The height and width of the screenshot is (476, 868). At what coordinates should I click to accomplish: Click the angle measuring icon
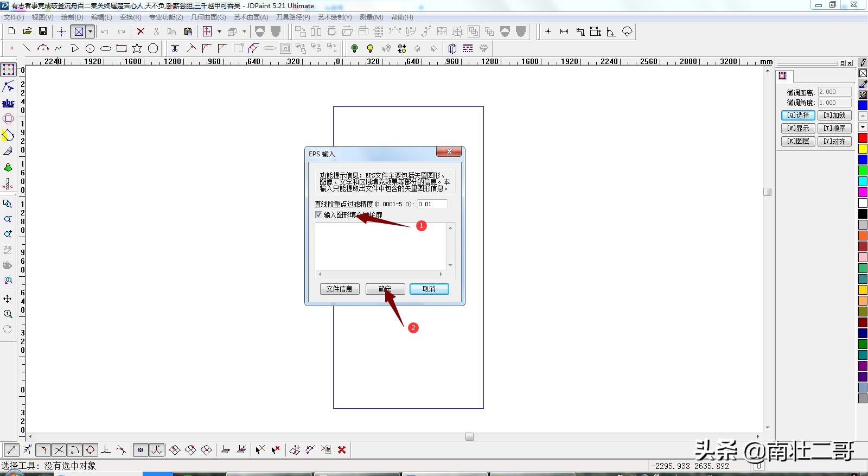click(x=611, y=31)
